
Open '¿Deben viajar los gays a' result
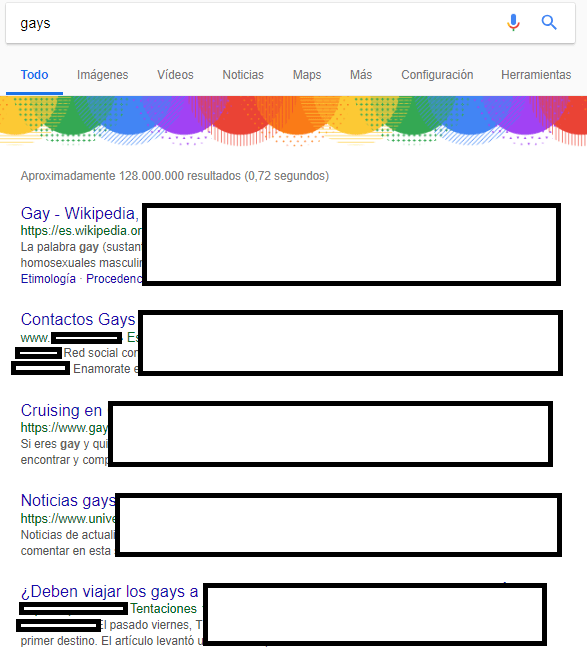[109, 591]
